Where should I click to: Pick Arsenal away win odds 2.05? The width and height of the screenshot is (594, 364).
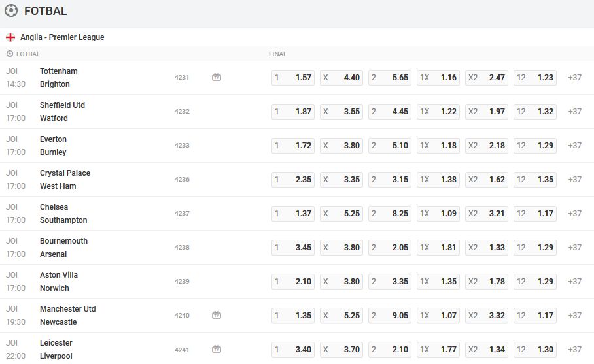click(x=390, y=247)
